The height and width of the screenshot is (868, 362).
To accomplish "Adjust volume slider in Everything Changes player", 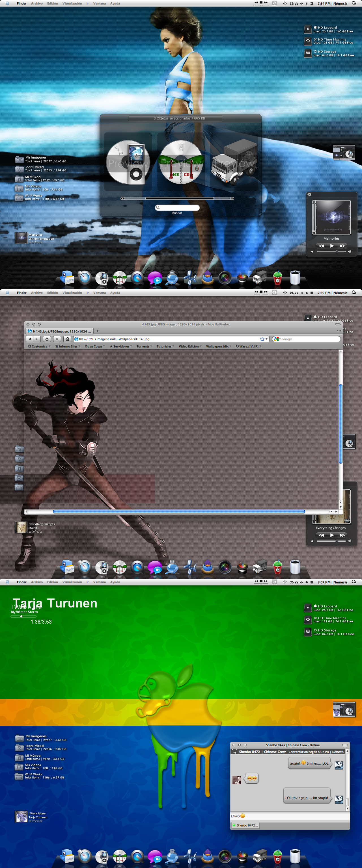I will pyautogui.click(x=331, y=541).
